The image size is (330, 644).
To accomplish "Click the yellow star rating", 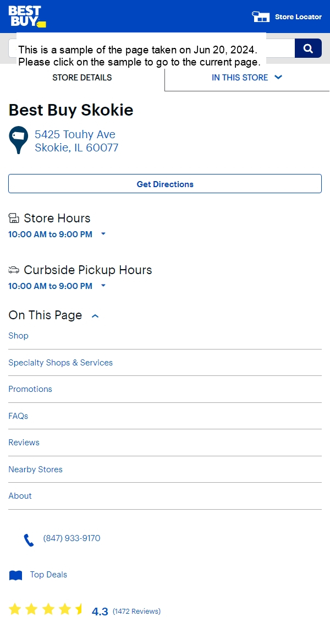I will (x=46, y=609).
